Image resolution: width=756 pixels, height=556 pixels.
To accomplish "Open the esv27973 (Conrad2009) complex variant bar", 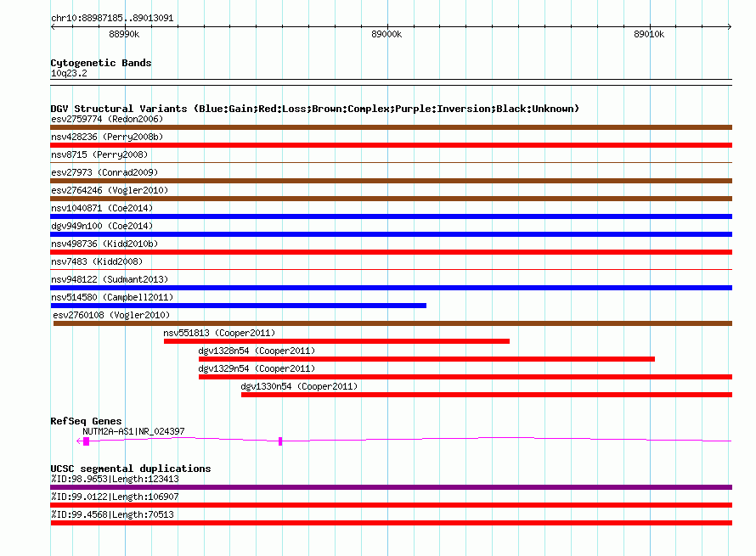I will [x=391, y=181].
